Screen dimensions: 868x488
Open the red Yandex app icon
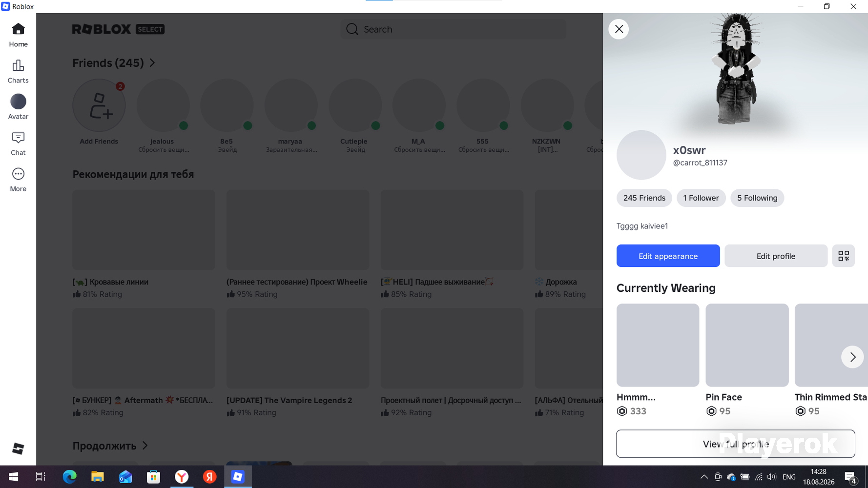(x=210, y=477)
